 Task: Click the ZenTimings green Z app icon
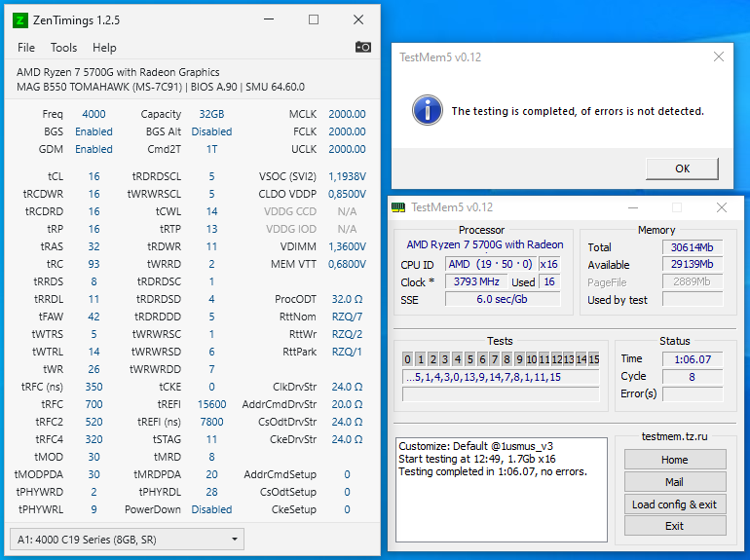pos(20,20)
